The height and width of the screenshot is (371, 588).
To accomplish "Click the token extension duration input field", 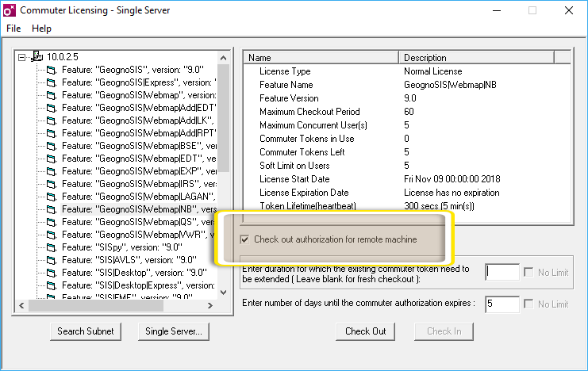I will pos(502,273).
